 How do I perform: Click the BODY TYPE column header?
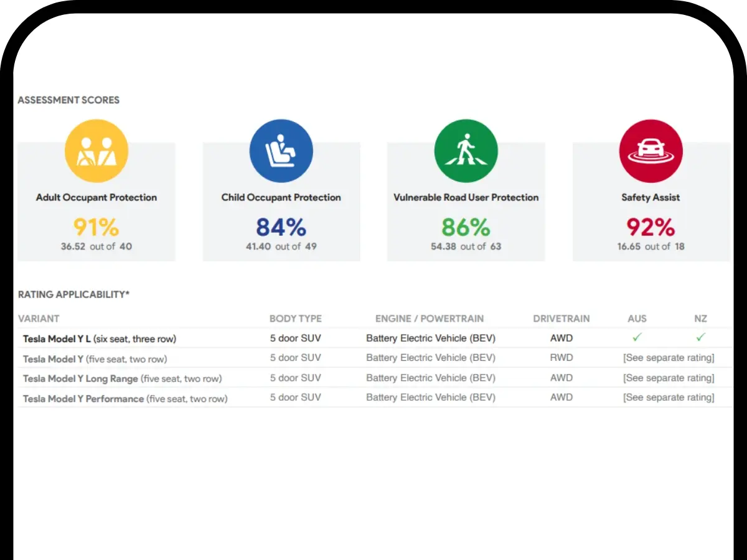(296, 319)
